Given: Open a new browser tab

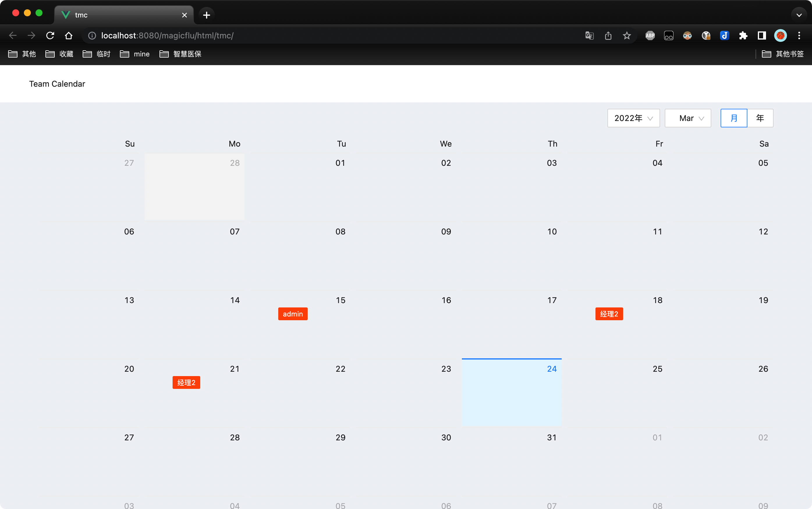Looking at the screenshot, I should 206,15.
